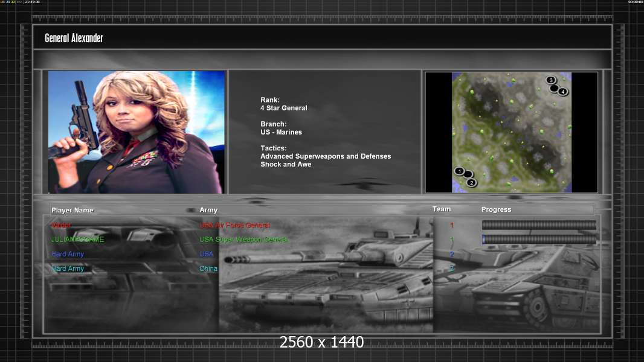Click the red player's loading progress bar
Viewport: 644px width, 362px height.
pos(539,224)
